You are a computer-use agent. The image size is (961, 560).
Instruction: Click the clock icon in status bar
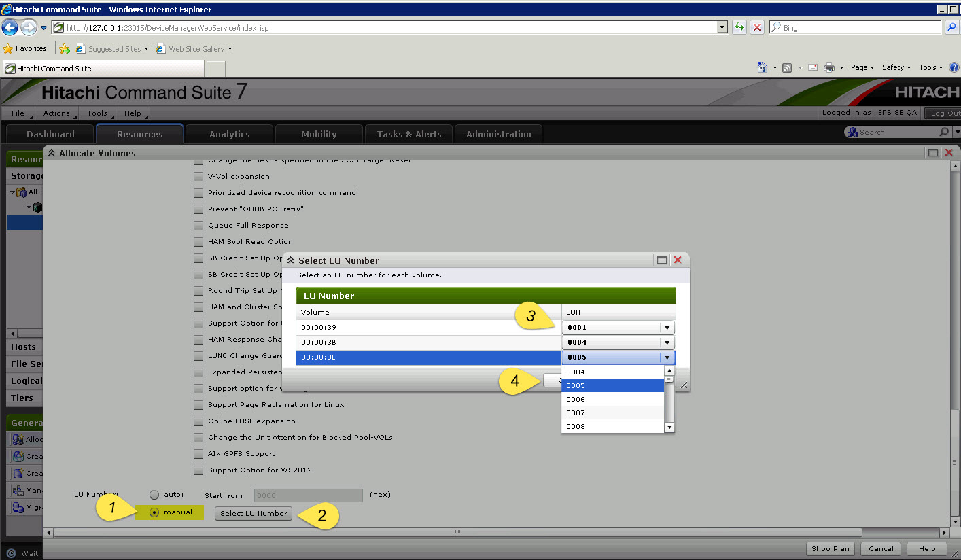11,553
